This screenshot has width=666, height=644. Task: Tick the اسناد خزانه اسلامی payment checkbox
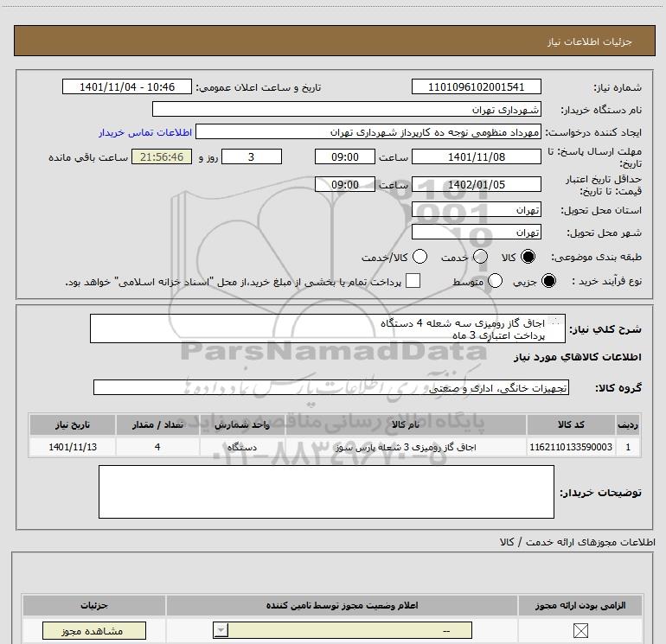413,281
